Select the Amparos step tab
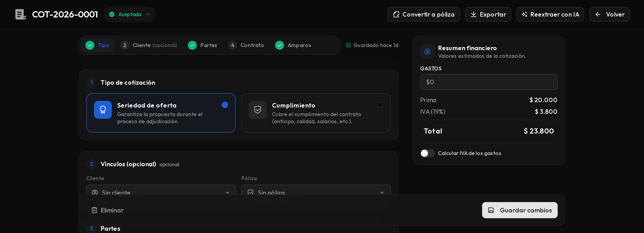 coord(293,45)
